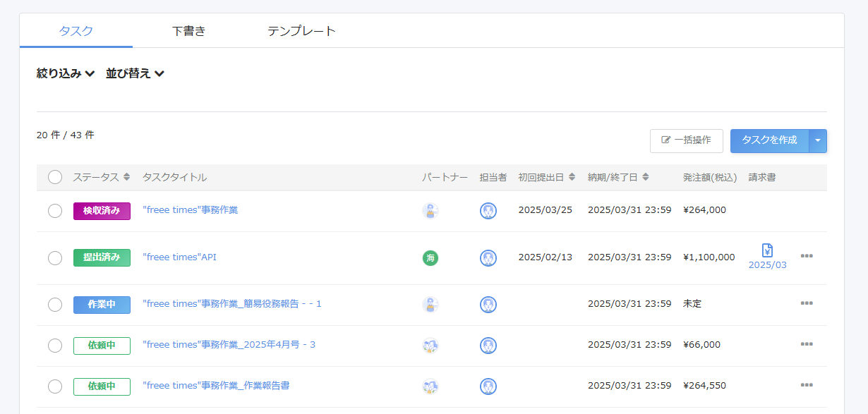Image resolution: width=868 pixels, height=414 pixels.
Task: Click the 20 件 / 43 件 count text
Action: pyautogui.click(x=66, y=135)
